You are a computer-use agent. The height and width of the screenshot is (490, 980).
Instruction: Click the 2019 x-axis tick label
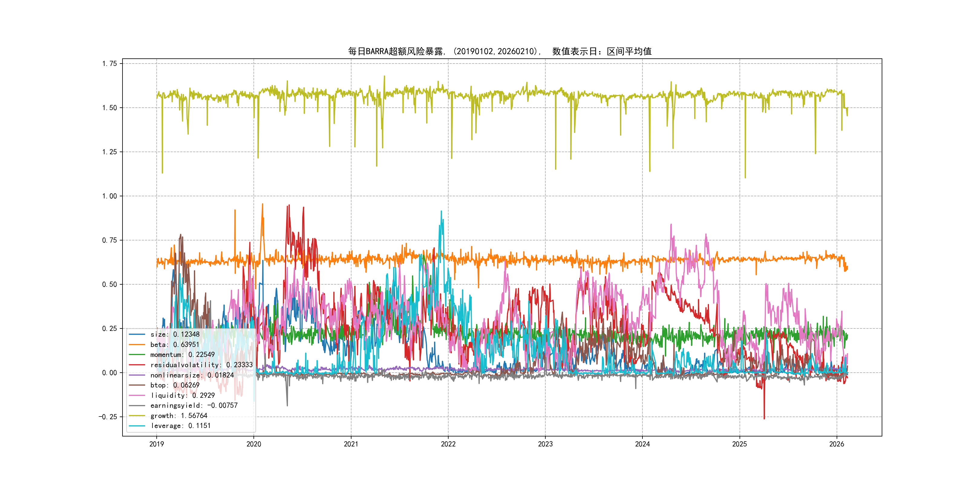pyautogui.click(x=156, y=444)
